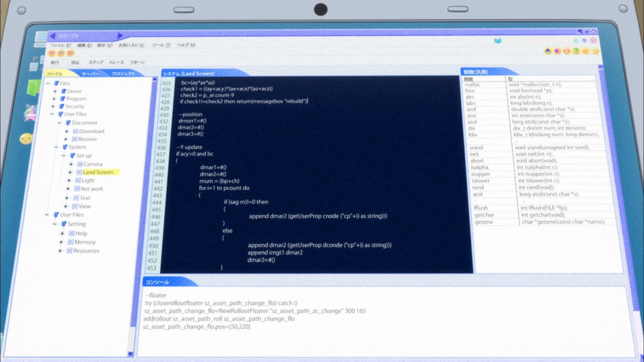This screenshot has height=362, width=644.
Task: Select the getenv function row
Action: pyautogui.click(x=544, y=222)
